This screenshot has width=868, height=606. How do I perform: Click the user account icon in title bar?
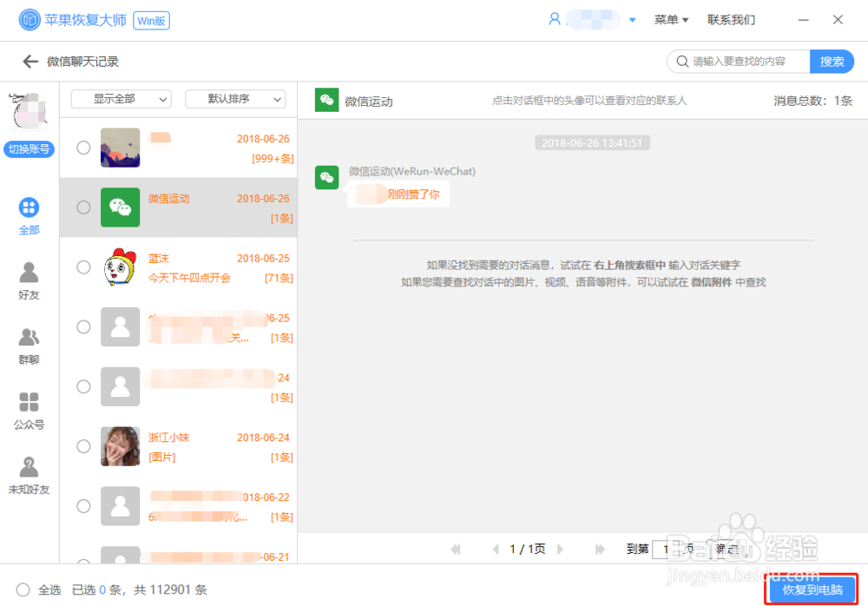click(x=554, y=19)
